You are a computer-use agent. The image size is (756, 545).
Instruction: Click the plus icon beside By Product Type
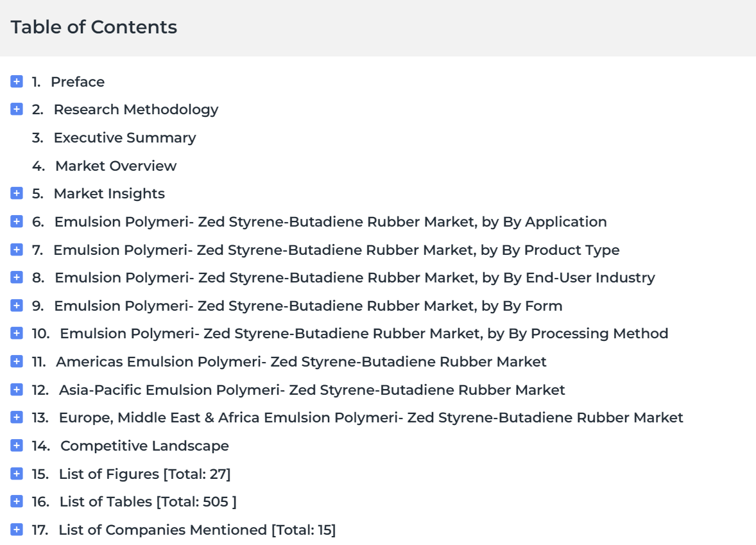[x=17, y=249]
